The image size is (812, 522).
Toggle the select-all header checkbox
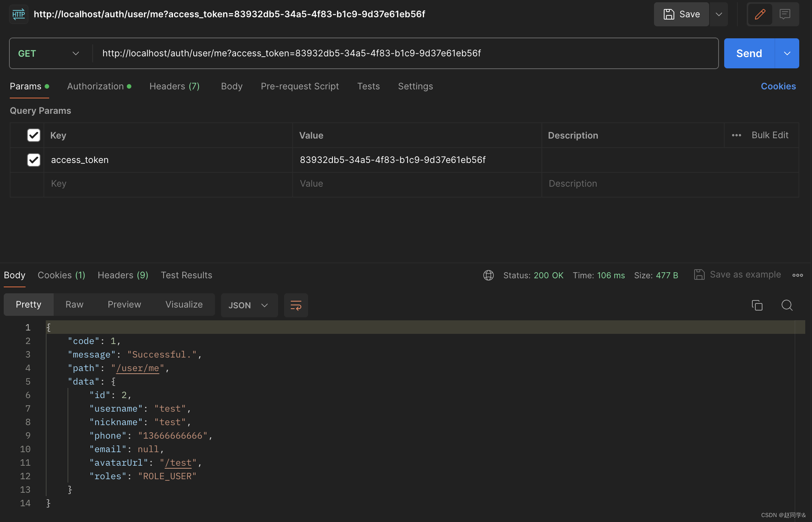[x=34, y=135]
